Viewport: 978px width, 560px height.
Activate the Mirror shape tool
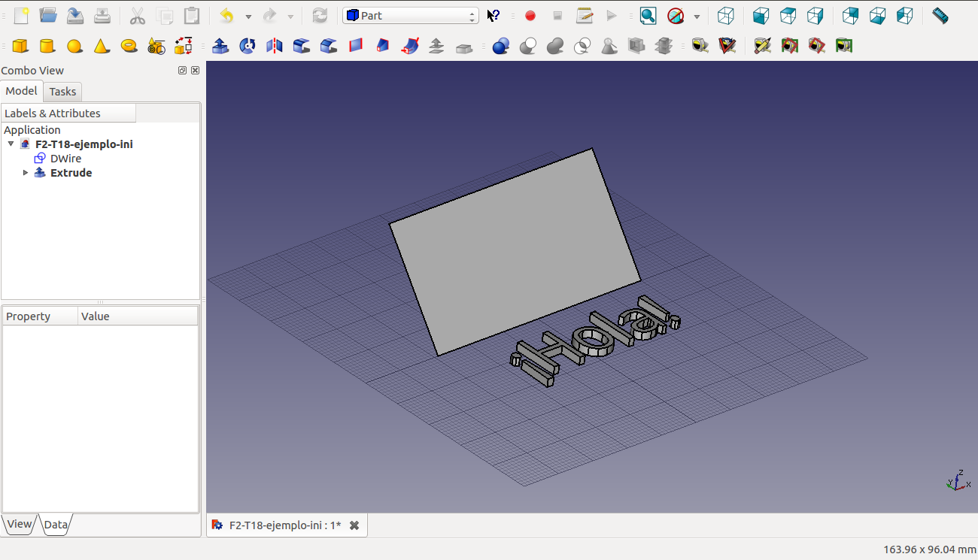coord(275,47)
